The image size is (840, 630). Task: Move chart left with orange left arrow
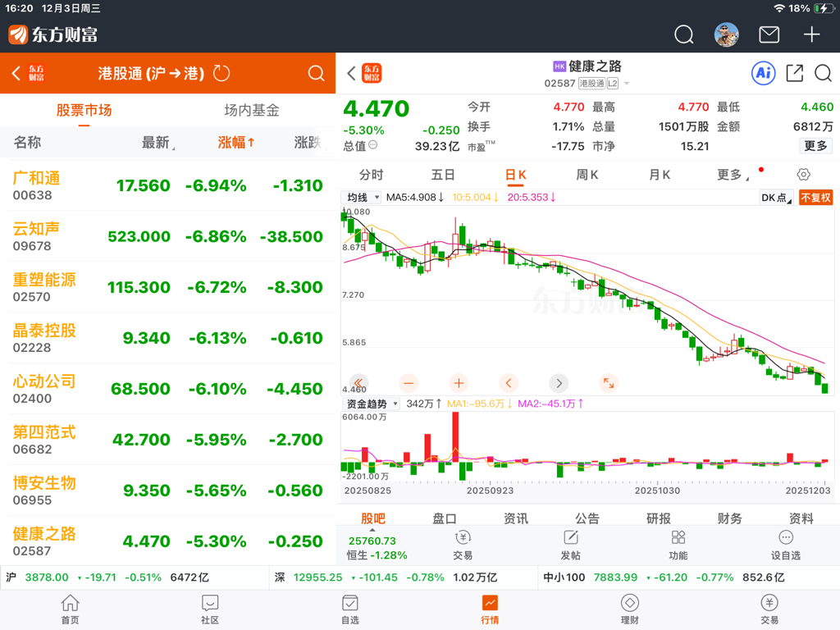[509, 383]
